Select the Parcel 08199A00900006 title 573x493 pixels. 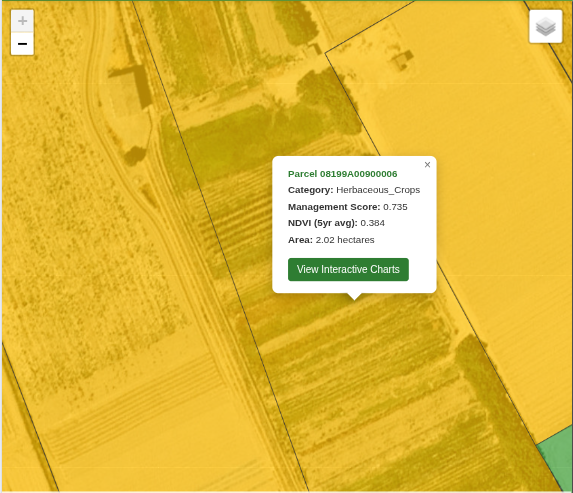coord(342,174)
